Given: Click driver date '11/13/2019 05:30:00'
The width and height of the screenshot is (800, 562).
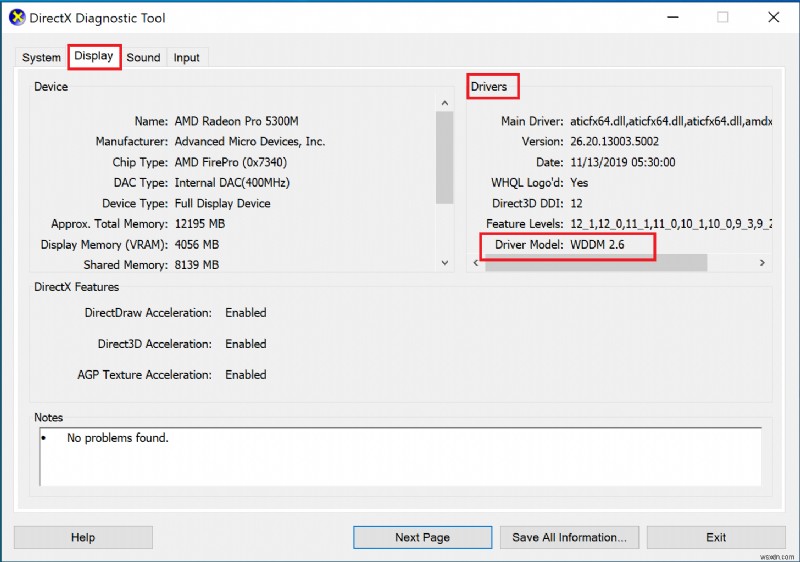Looking at the screenshot, I should [x=622, y=162].
